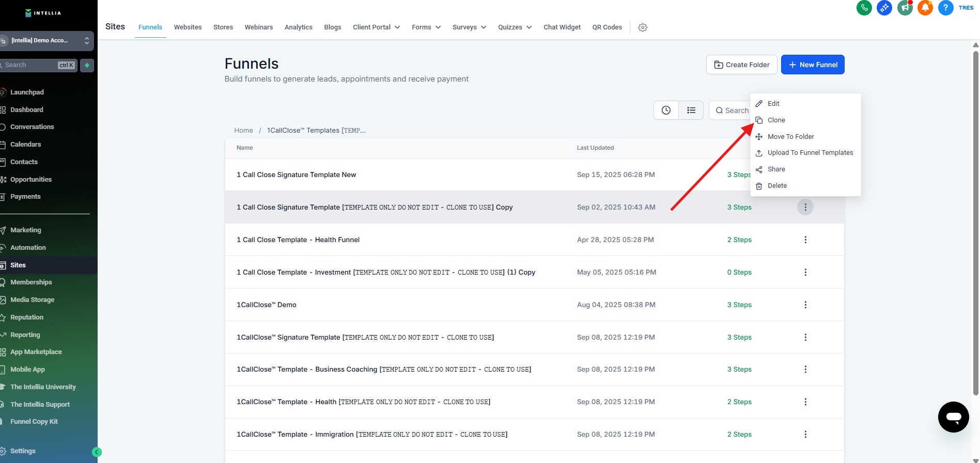Click the New Funnel button
980x463 pixels.
(x=813, y=65)
